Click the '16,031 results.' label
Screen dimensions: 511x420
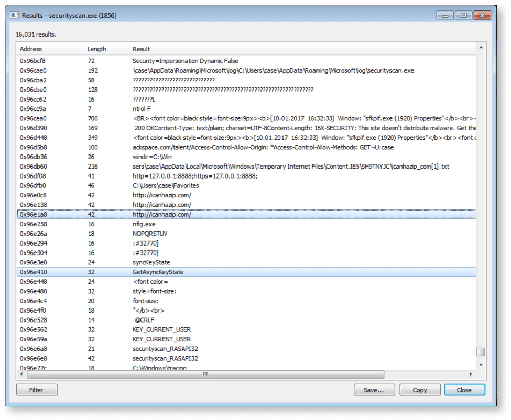coord(36,35)
